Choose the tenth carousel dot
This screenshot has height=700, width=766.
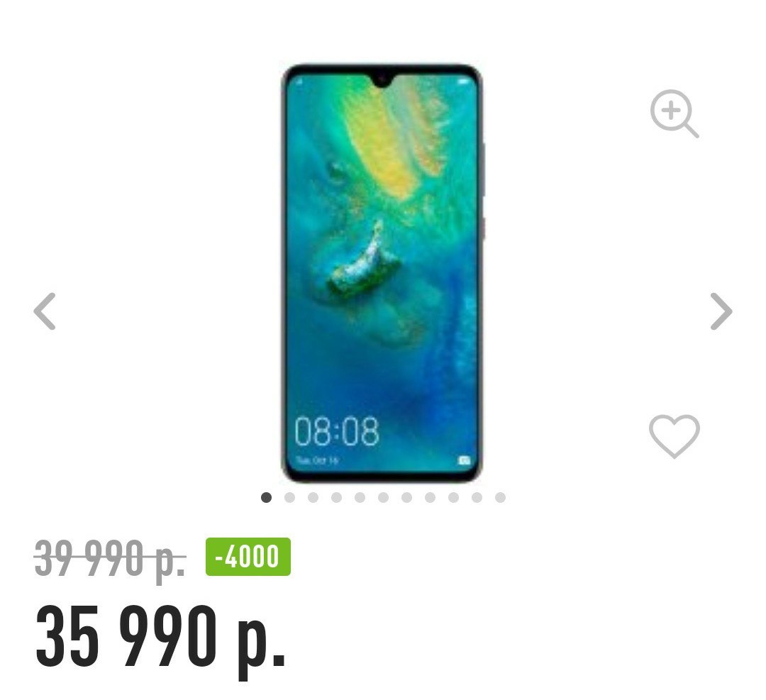tap(477, 497)
